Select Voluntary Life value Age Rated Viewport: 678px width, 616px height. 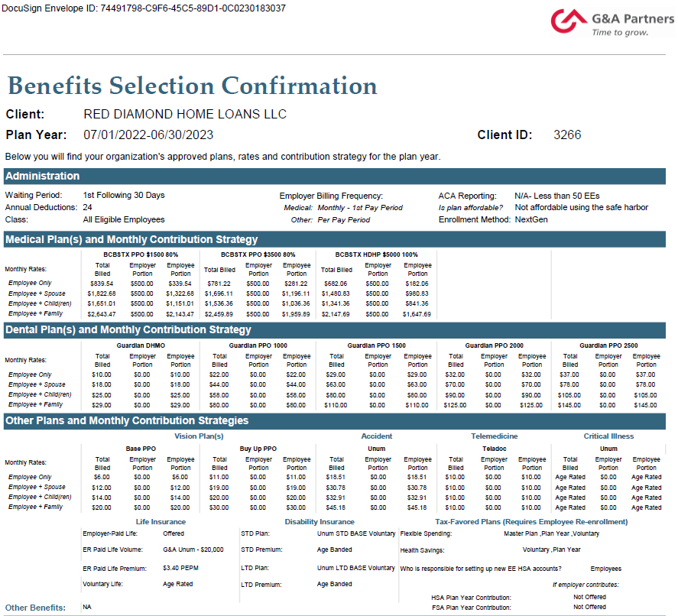177,584
